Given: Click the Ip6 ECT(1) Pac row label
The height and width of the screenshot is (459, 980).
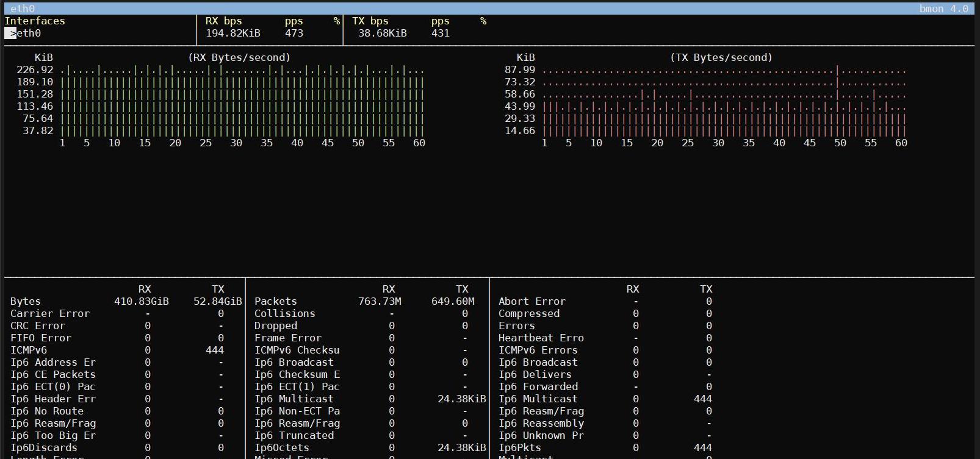Looking at the screenshot, I should coord(297,386).
